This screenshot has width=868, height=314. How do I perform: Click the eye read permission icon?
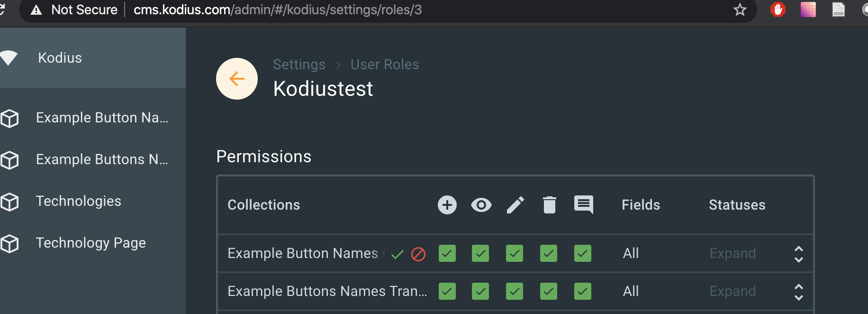click(481, 205)
